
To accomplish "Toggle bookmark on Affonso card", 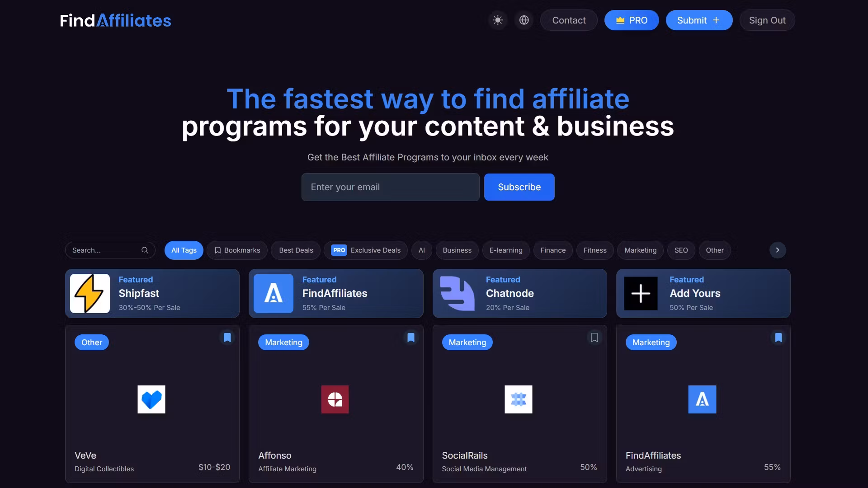I will (x=411, y=338).
